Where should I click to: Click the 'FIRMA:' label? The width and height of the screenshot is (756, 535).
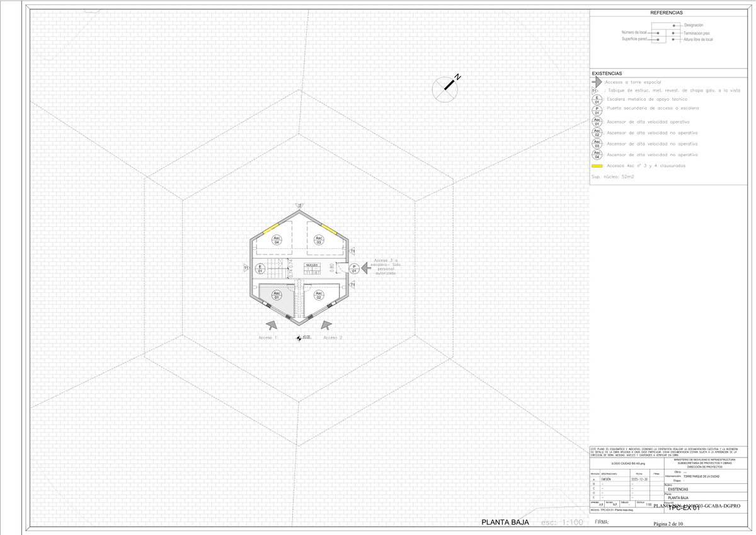point(602,522)
